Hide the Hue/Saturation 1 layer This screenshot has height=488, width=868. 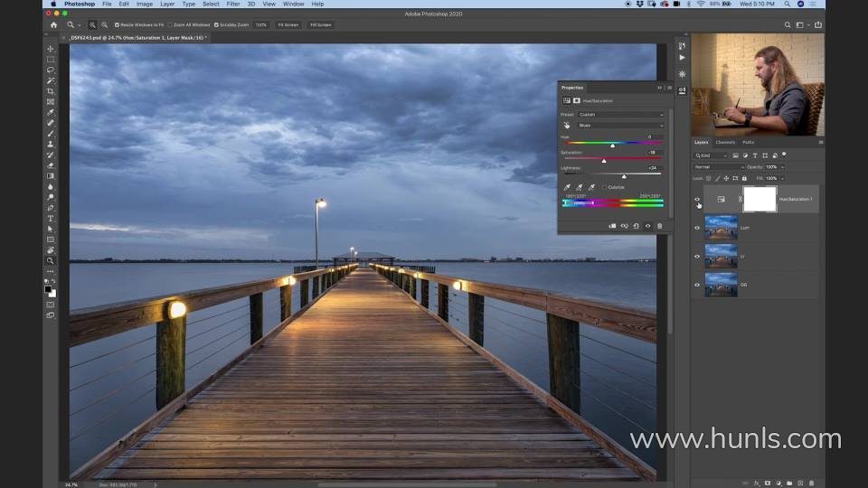coord(697,199)
